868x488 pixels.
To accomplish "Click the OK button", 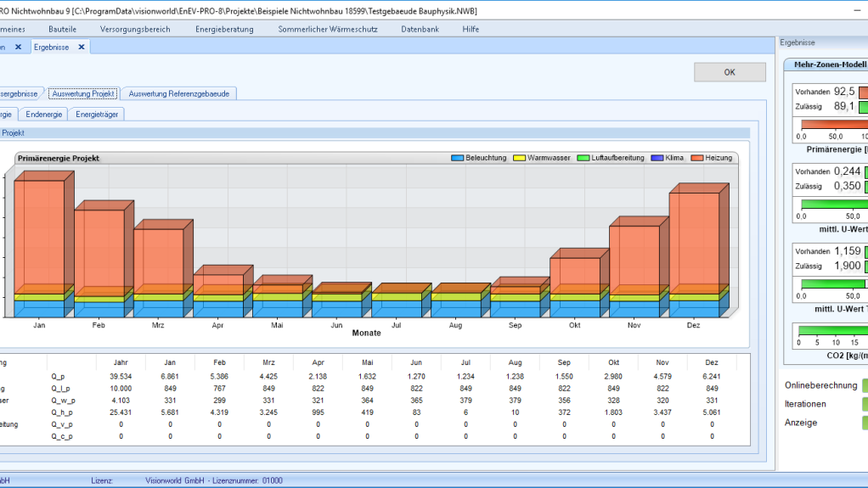I will point(730,72).
